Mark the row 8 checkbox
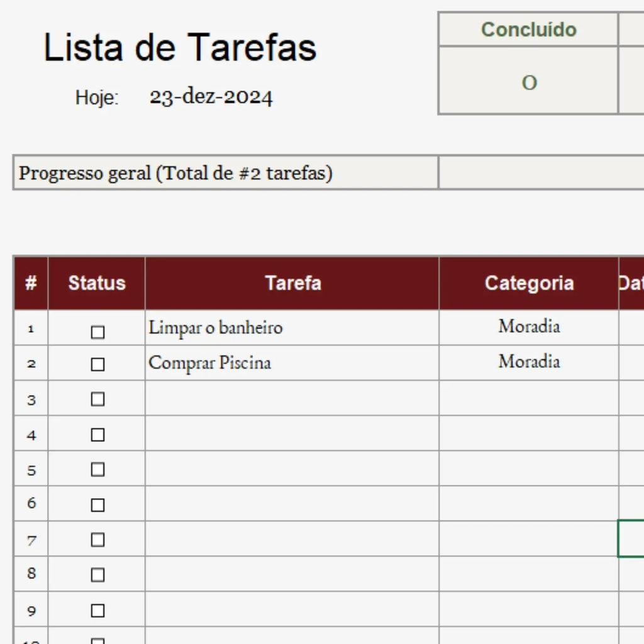This screenshot has height=644, width=644. (x=97, y=575)
